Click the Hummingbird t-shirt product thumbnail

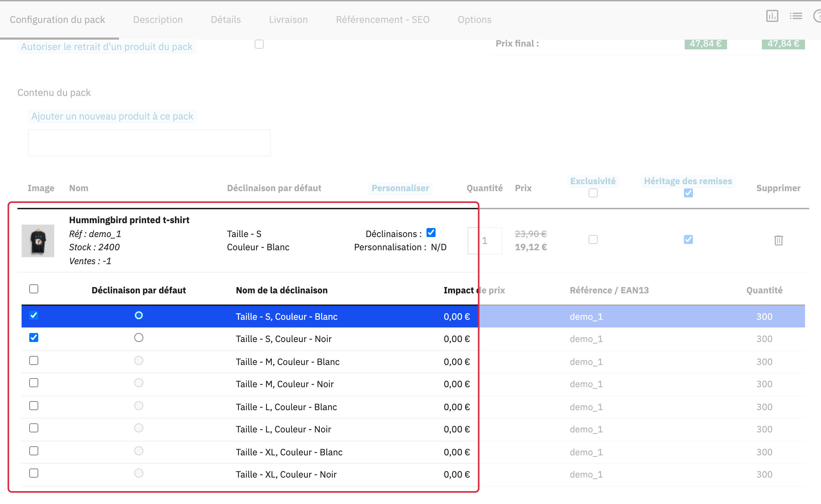[38, 241]
